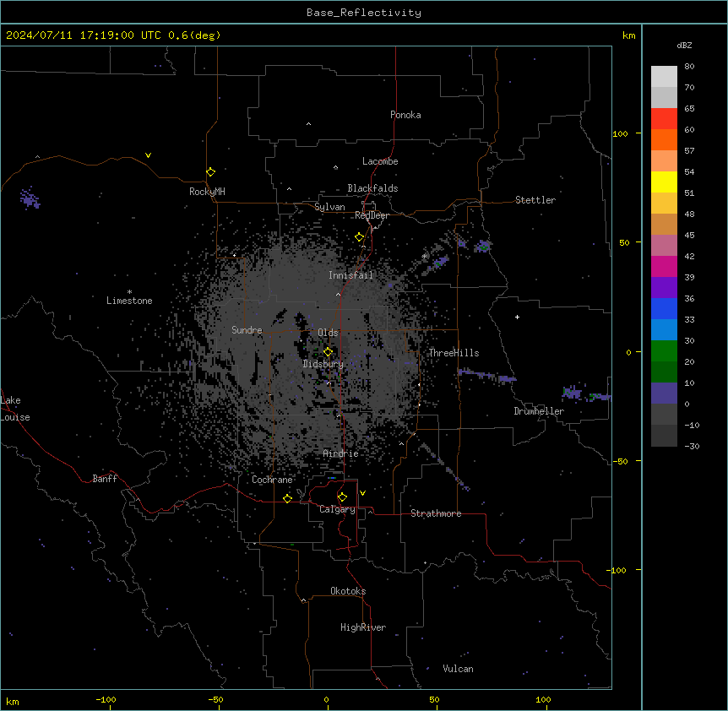Click the 45 value in dBZ legend
This screenshot has width=728, height=711.
689,236
